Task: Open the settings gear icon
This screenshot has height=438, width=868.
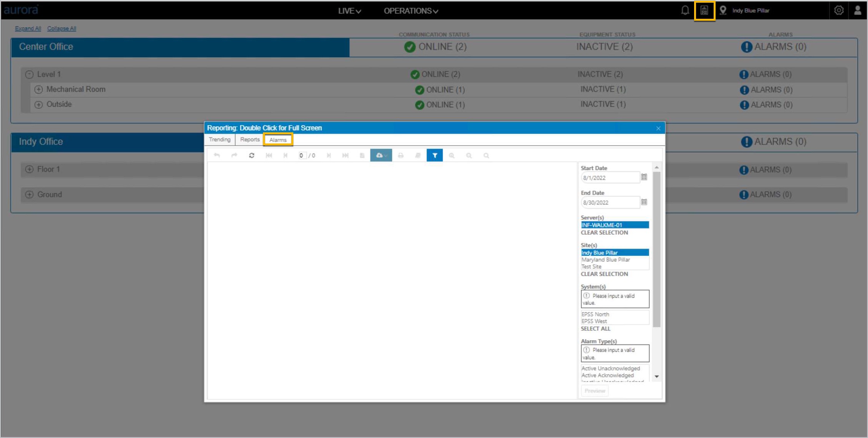Action: pyautogui.click(x=839, y=10)
